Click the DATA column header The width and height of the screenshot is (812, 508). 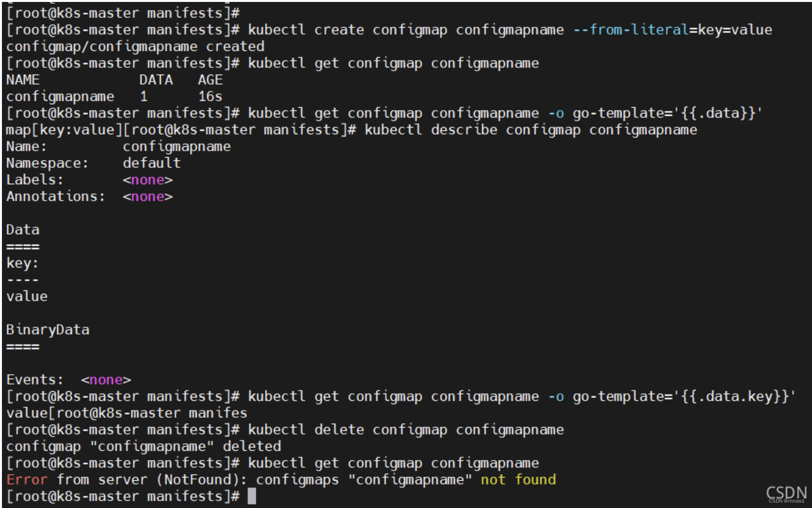156,79
